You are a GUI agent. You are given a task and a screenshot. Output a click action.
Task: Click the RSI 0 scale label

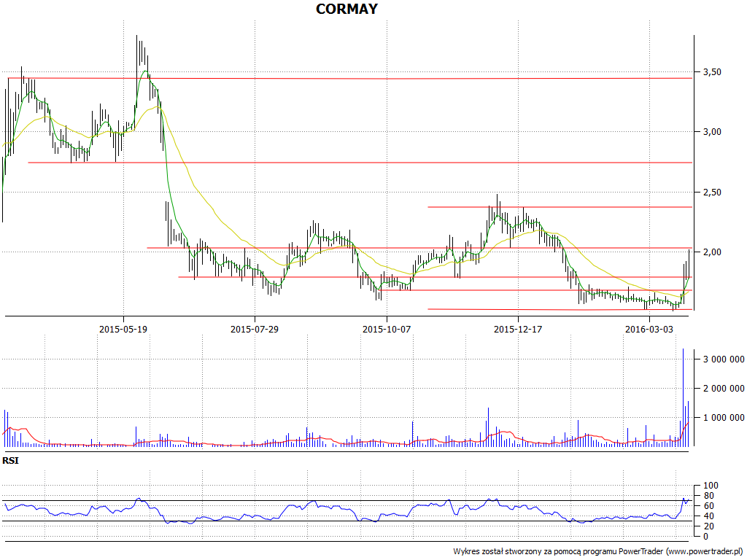[x=706, y=537]
